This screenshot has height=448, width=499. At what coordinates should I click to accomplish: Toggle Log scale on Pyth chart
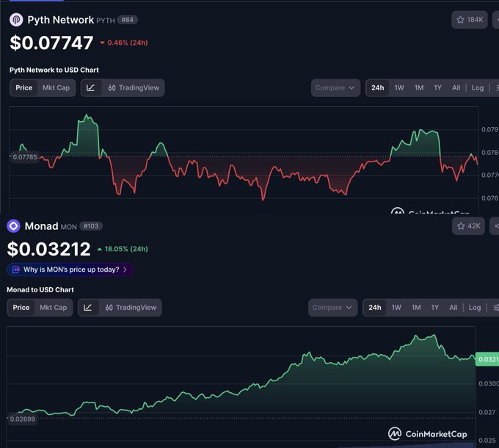coord(478,88)
